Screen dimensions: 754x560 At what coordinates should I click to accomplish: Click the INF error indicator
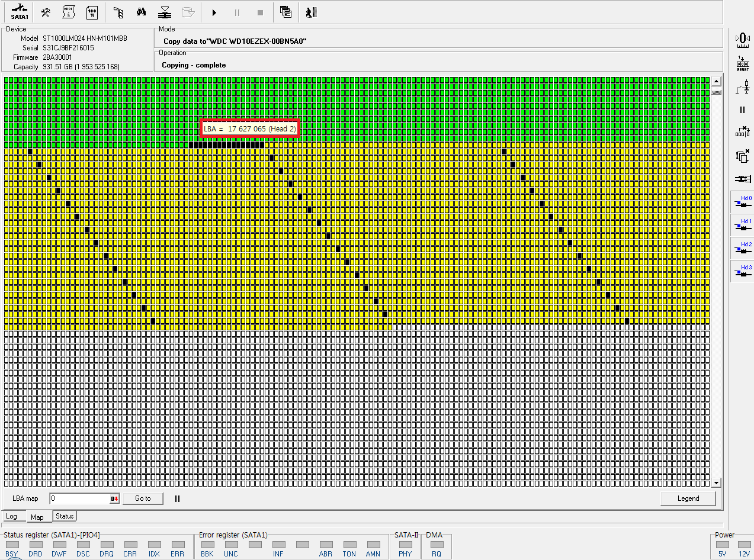point(278,545)
